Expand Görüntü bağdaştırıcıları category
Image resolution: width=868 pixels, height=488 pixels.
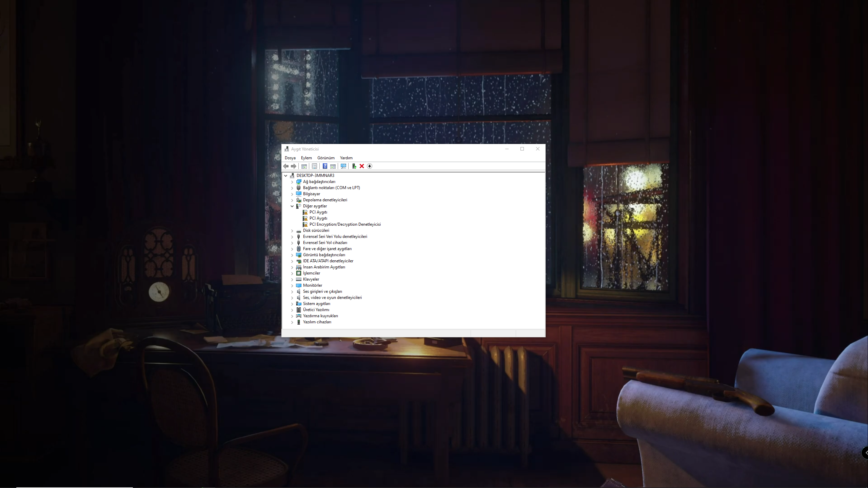292,255
